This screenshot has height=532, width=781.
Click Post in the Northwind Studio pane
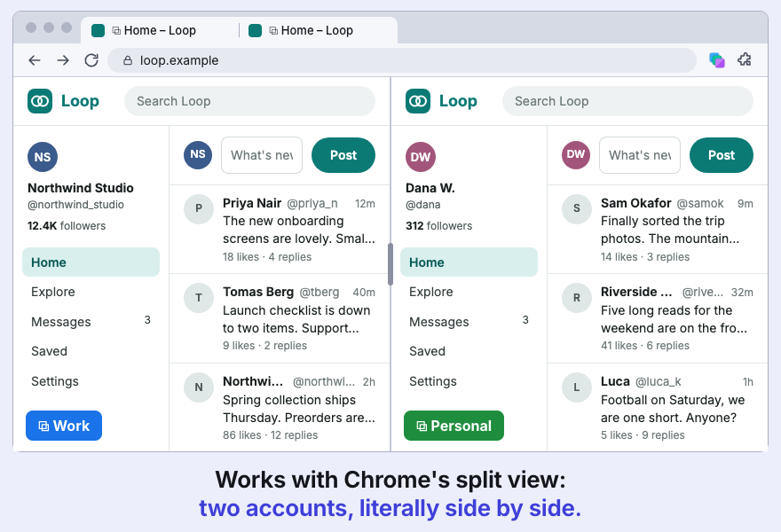point(343,155)
